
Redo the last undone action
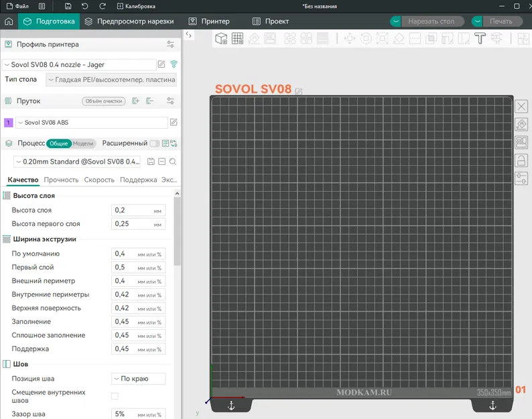(x=102, y=6)
